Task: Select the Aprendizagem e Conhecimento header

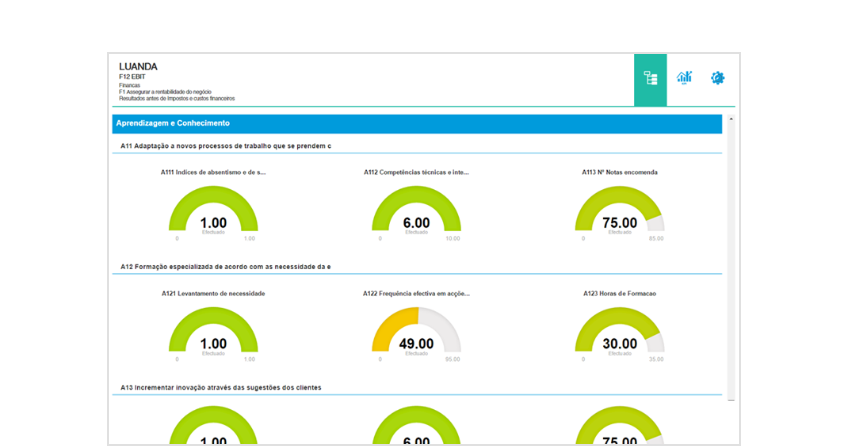Action: [173, 123]
